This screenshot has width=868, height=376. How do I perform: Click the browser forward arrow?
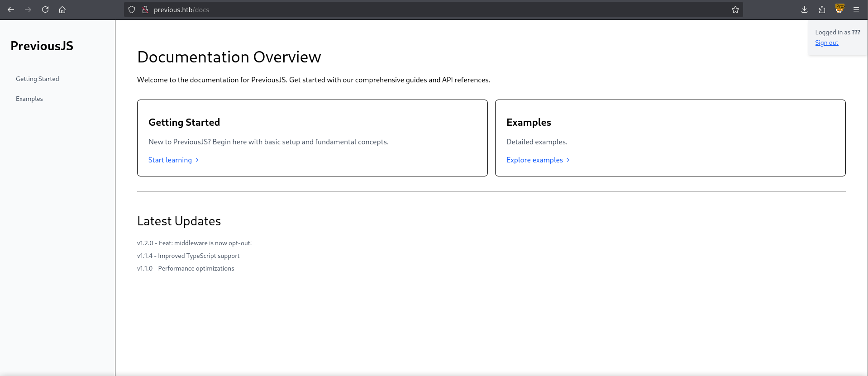point(28,10)
